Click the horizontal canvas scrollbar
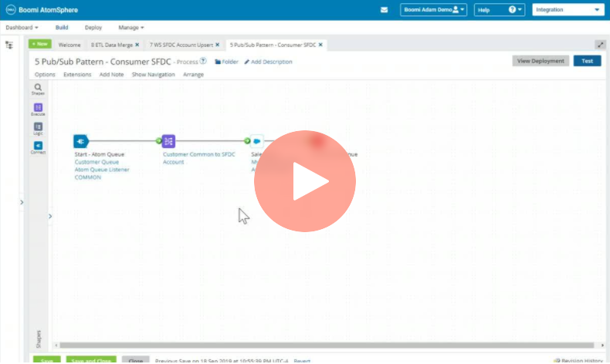Viewport: 610px width, 364px height. tap(327, 345)
